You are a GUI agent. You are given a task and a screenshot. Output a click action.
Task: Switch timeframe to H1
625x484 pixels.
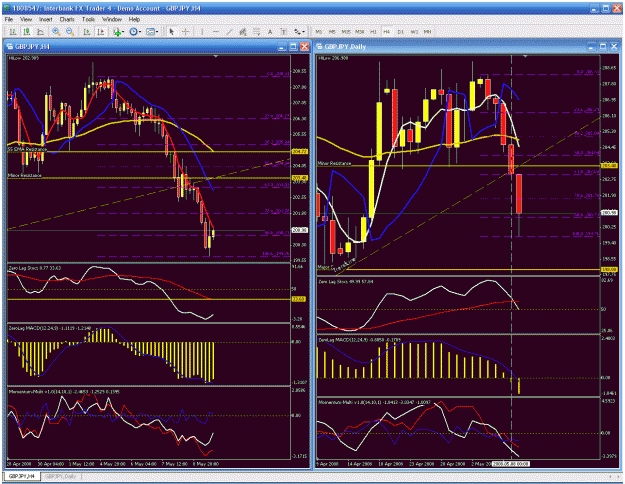tap(373, 32)
